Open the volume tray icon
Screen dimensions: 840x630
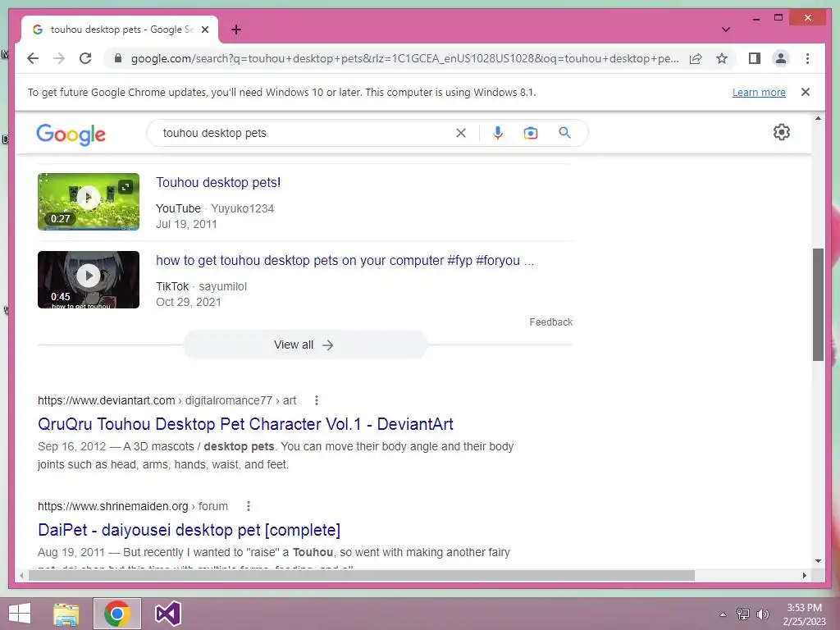pyautogui.click(x=762, y=614)
